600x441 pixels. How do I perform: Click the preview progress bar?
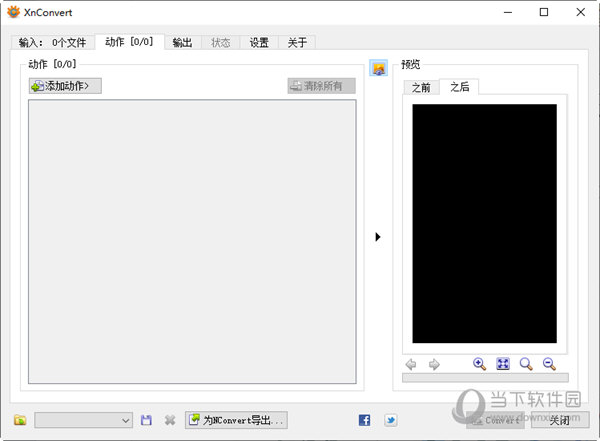click(x=485, y=378)
